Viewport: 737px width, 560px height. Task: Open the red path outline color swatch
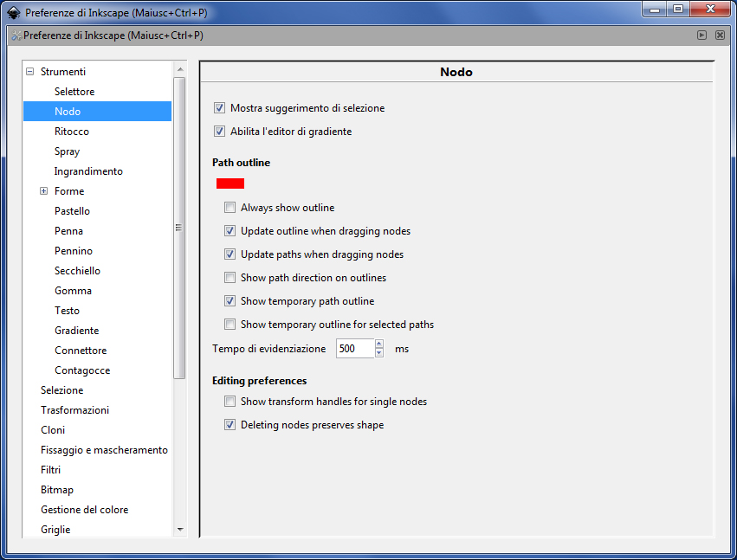230,183
